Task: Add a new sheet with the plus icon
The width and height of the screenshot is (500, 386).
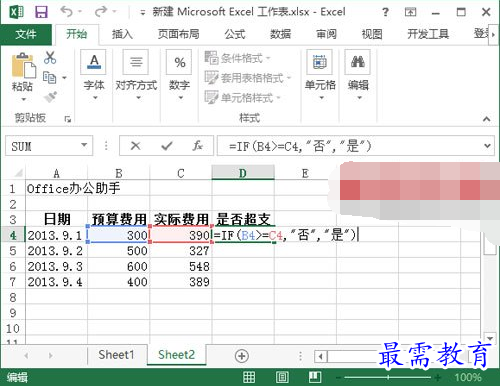Action: [242, 356]
